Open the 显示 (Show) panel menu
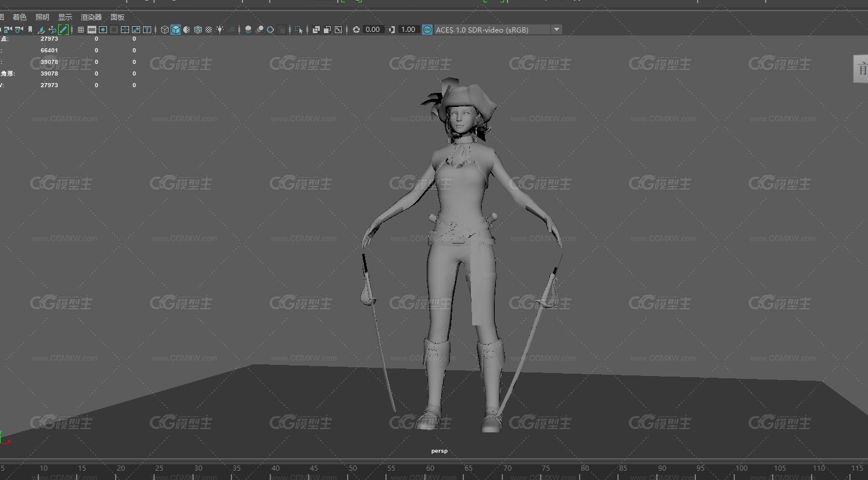The image size is (868, 480). click(65, 17)
